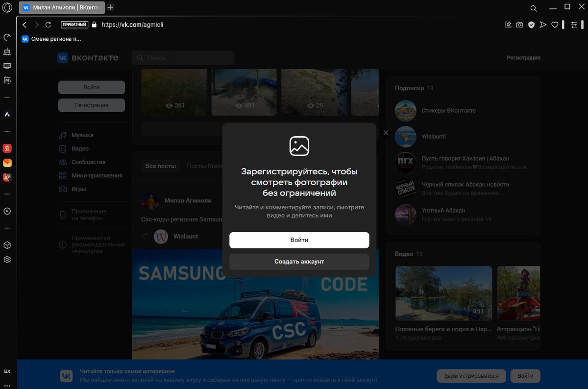Open browser settings gear in sidebar

tap(7, 260)
